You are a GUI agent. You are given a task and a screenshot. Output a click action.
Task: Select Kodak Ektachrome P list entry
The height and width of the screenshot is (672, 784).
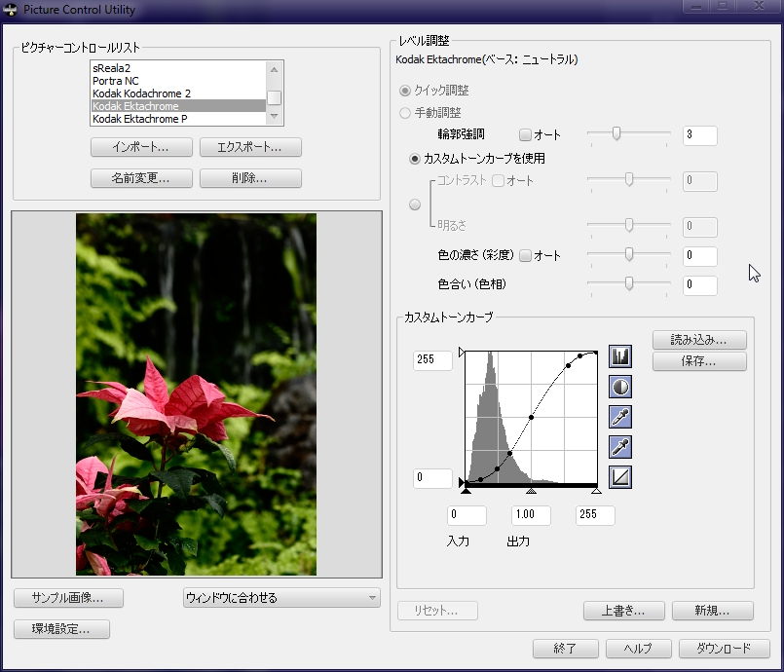(140, 119)
